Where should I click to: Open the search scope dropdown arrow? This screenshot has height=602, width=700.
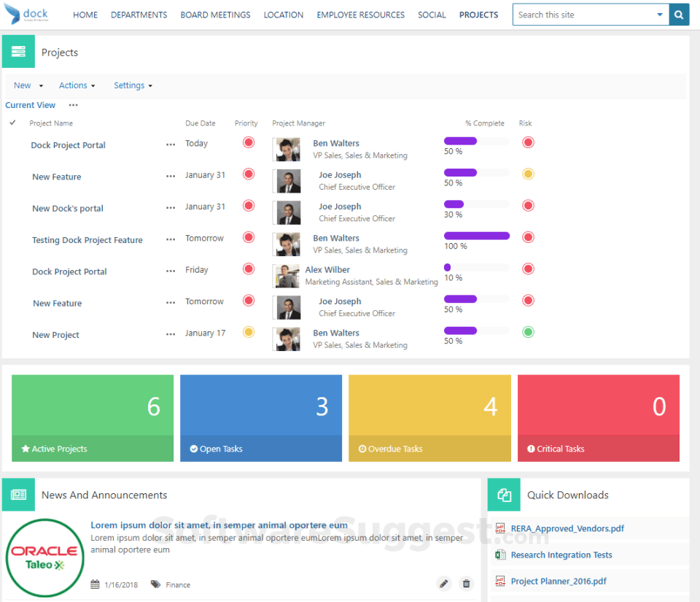click(659, 15)
